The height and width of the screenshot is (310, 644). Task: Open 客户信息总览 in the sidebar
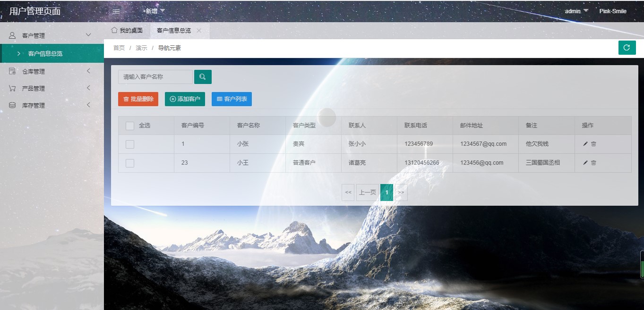click(52, 53)
